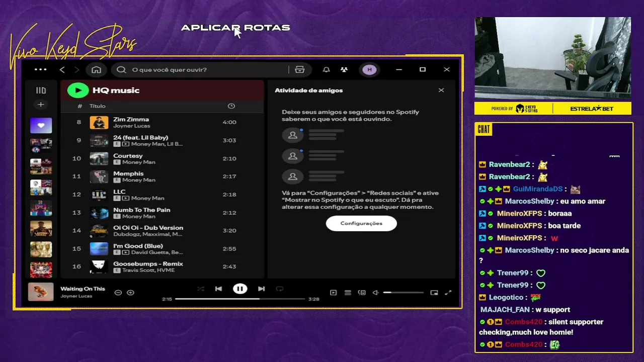This screenshot has width=644, height=362.
Task: Mute the volume speaker icon
Action: click(375, 292)
